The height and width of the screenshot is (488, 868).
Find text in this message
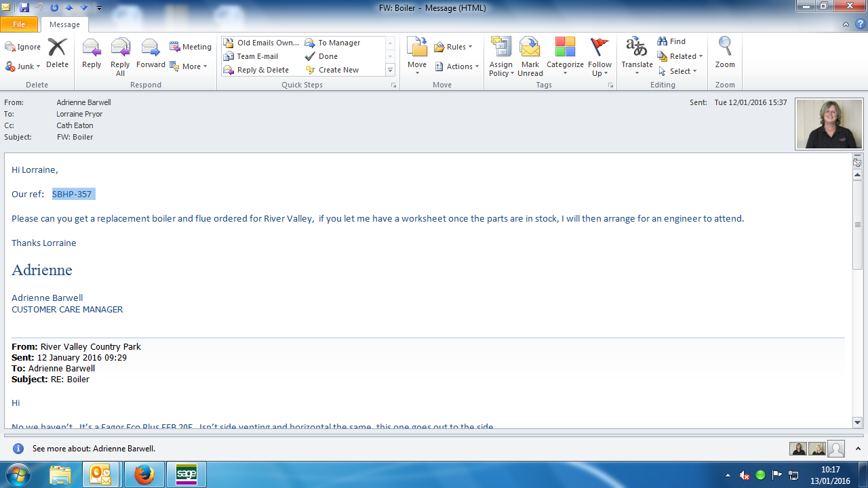click(672, 41)
